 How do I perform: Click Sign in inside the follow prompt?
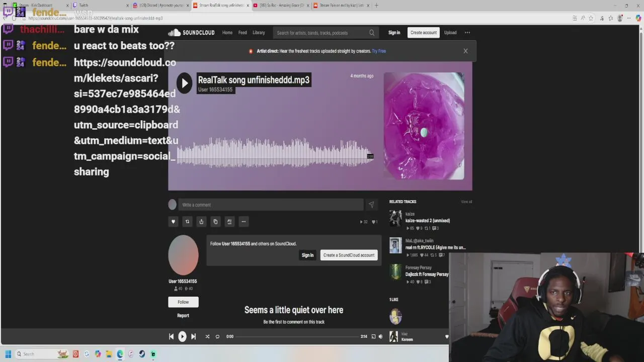tap(307, 255)
